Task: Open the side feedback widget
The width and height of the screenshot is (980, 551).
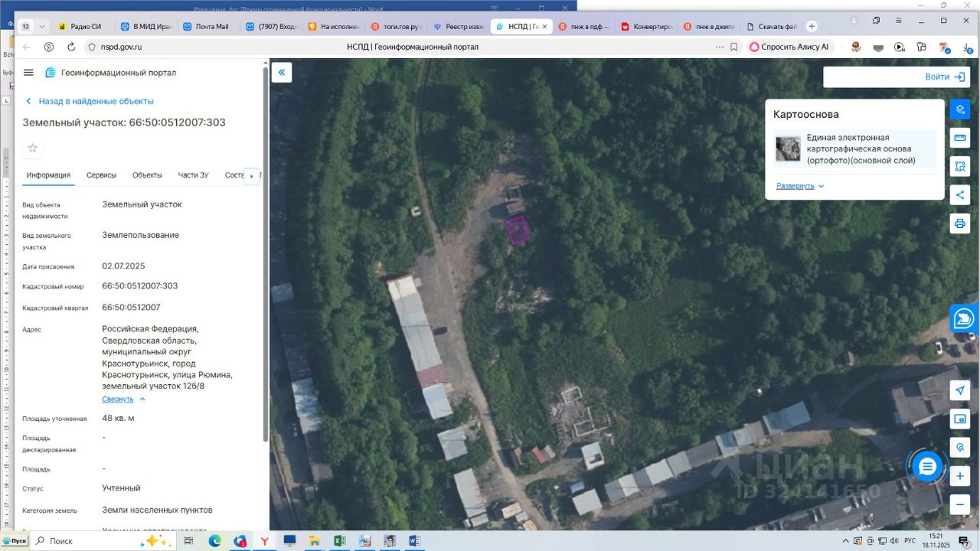Action: pos(965,318)
